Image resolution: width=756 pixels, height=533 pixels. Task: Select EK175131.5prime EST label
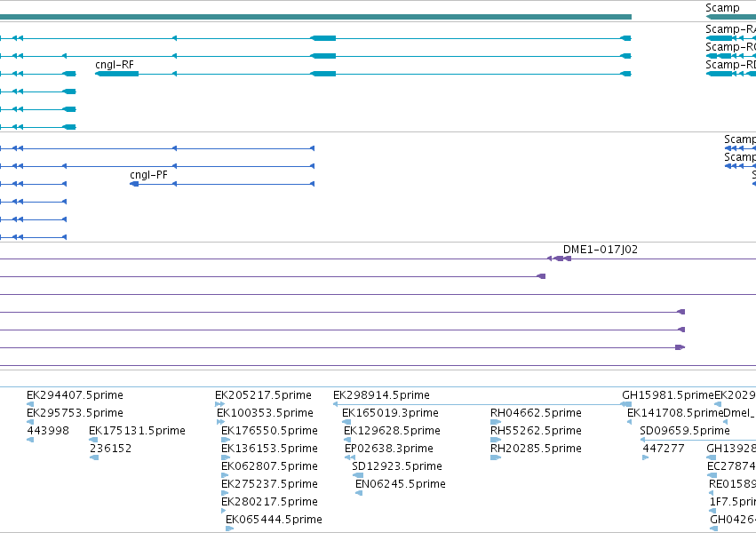click(x=137, y=431)
